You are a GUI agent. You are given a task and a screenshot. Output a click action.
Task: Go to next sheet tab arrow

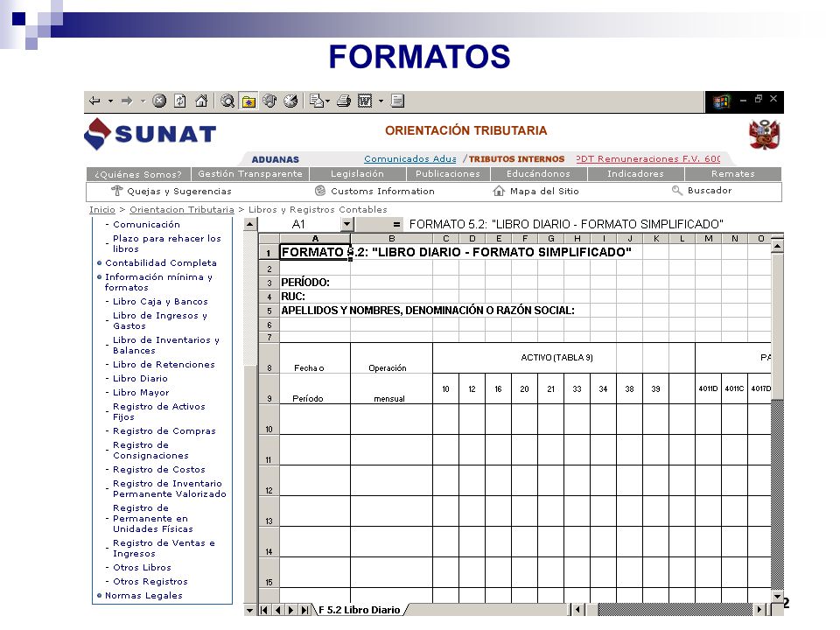[290, 610]
